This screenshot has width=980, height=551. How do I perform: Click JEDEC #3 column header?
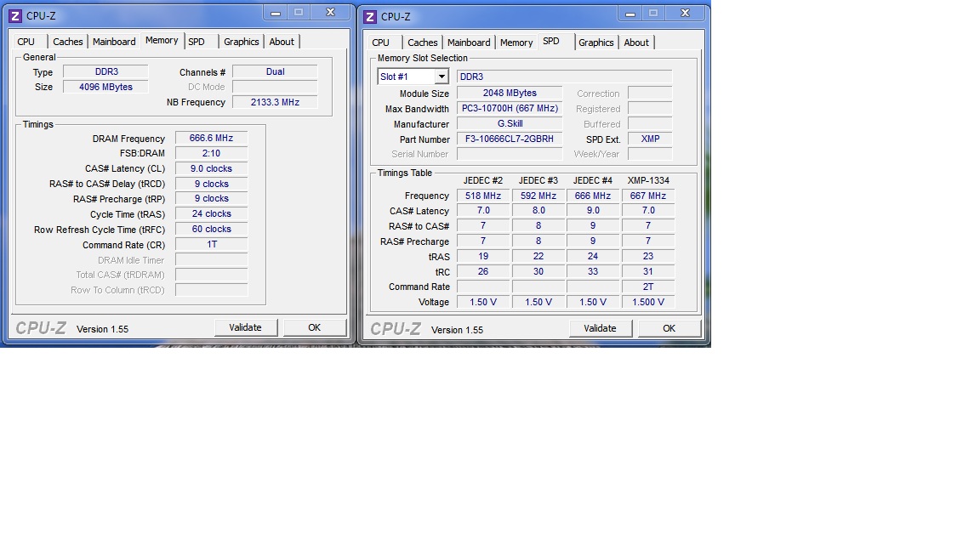click(x=538, y=180)
